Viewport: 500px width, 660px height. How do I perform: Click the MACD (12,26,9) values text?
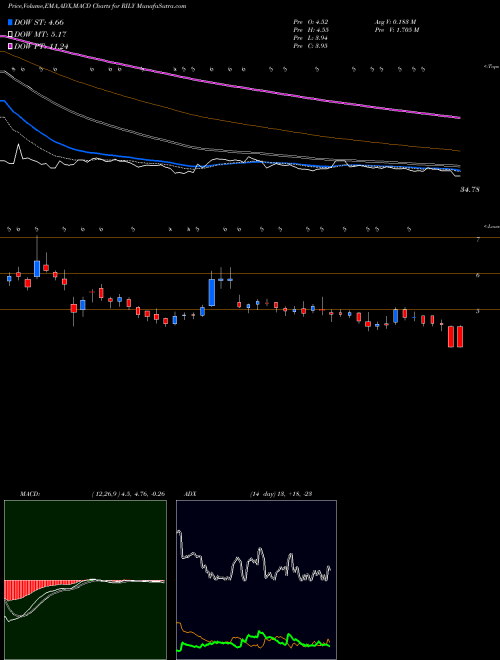127,494
